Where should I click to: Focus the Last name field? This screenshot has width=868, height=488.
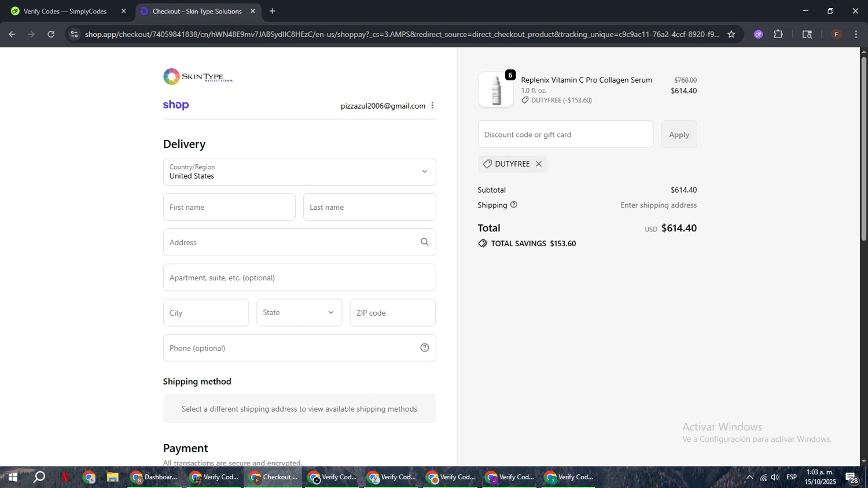pos(369,207)
